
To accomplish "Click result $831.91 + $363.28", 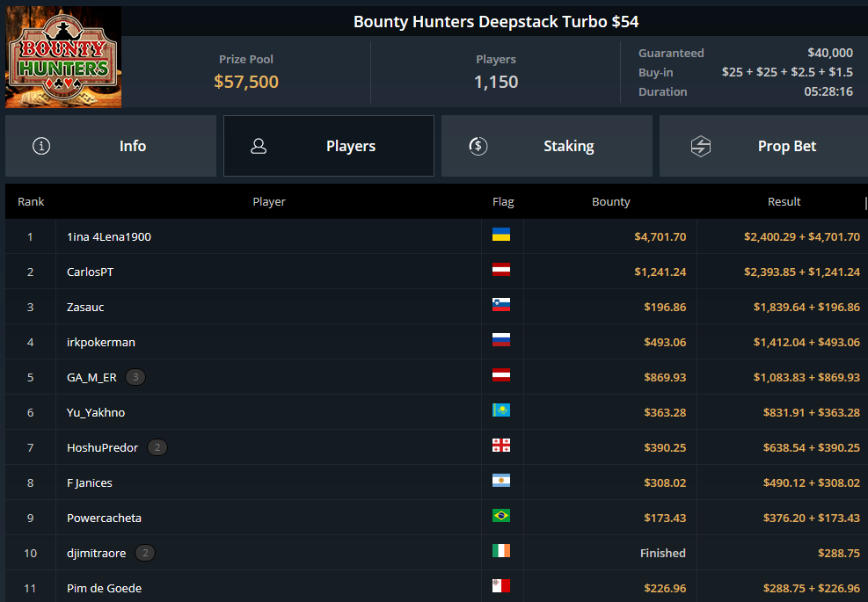I will point(812,413).
